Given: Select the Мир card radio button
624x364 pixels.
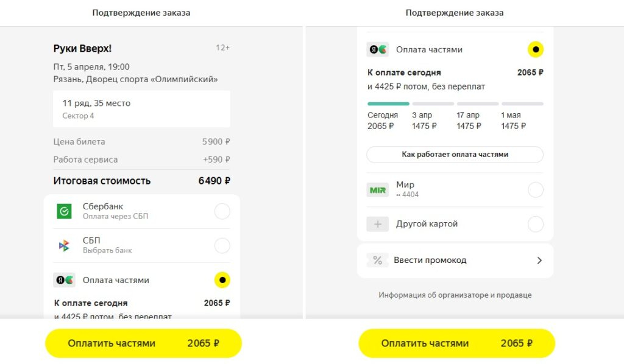Looking at the screenshot, I should tap(535, 190).
